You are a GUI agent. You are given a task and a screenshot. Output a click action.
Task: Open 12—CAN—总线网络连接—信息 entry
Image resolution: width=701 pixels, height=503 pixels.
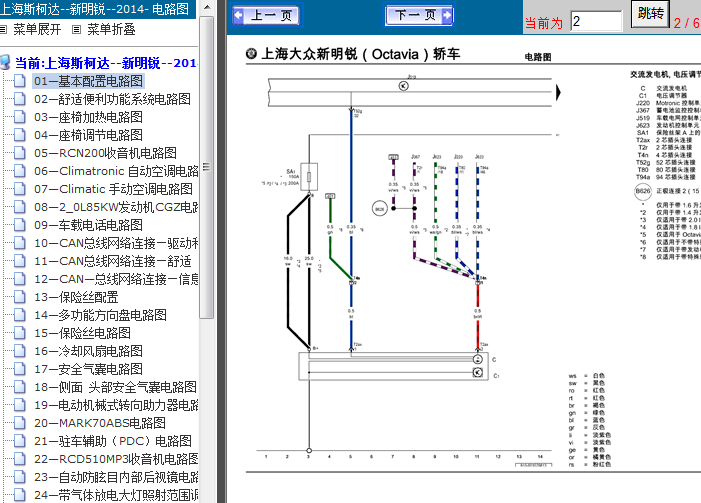[116, 279]
